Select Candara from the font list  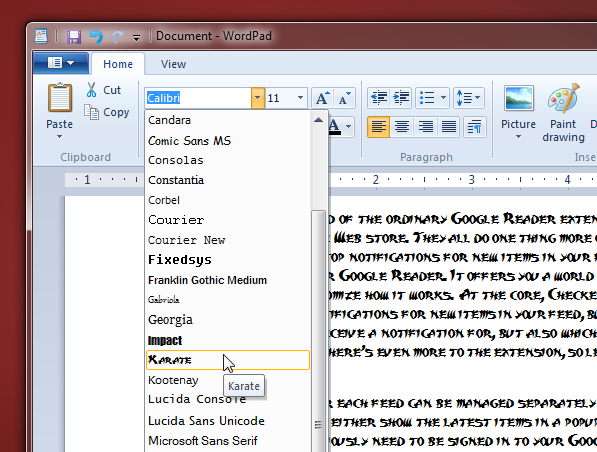(x=228, y=120)
